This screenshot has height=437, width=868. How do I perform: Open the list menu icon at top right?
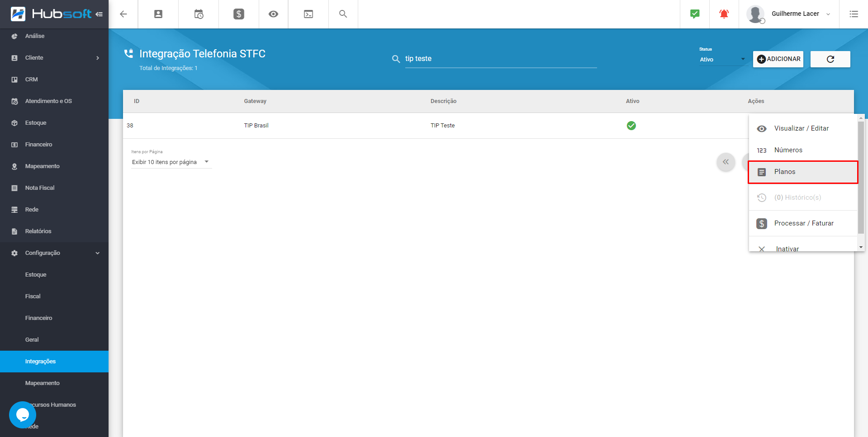[x=854, y=14]
